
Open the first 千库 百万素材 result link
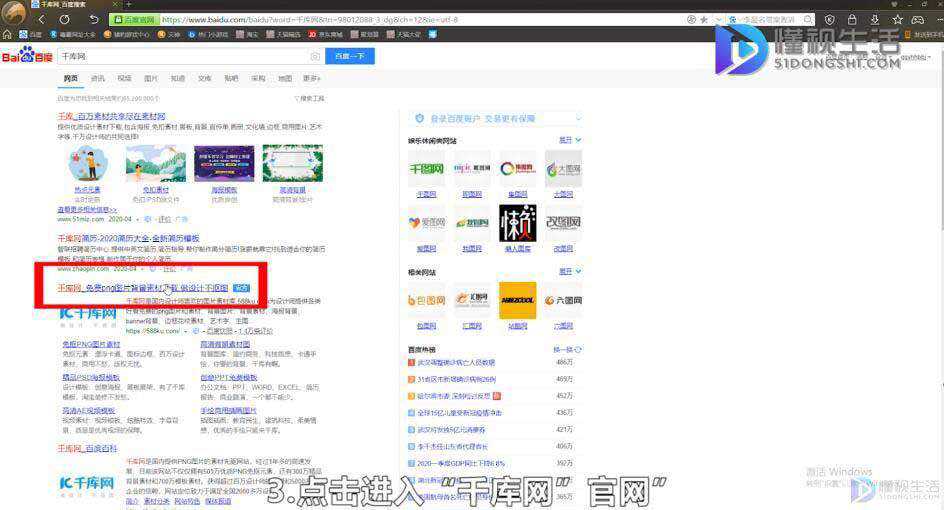[111, 116]
